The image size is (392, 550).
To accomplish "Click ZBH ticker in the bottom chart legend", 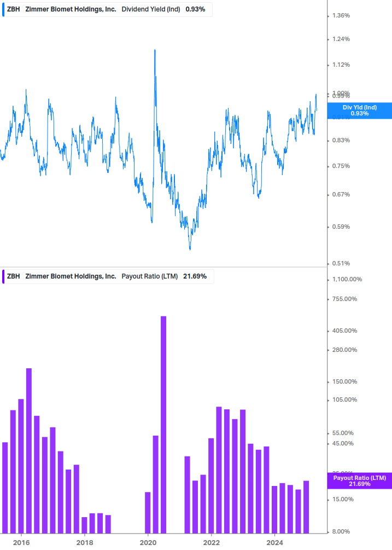I will click(x=13, y=276).
